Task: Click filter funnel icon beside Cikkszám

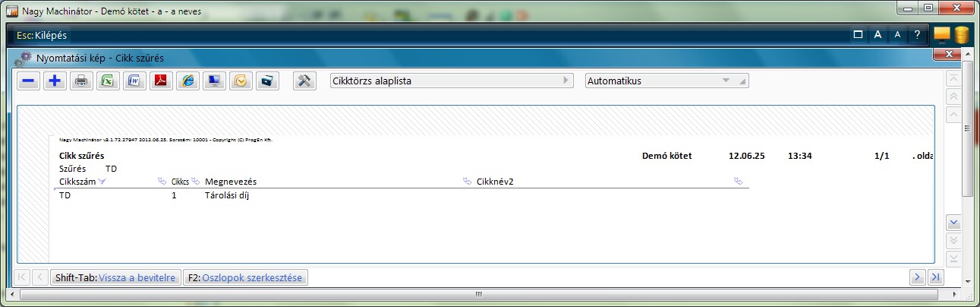Action: click(x=102, y=182)
